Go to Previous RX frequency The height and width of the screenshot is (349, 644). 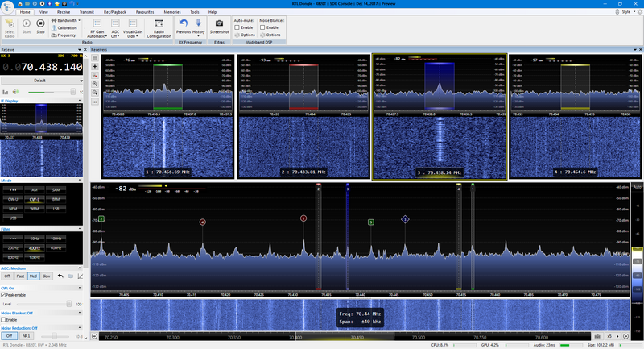[184, 26]
